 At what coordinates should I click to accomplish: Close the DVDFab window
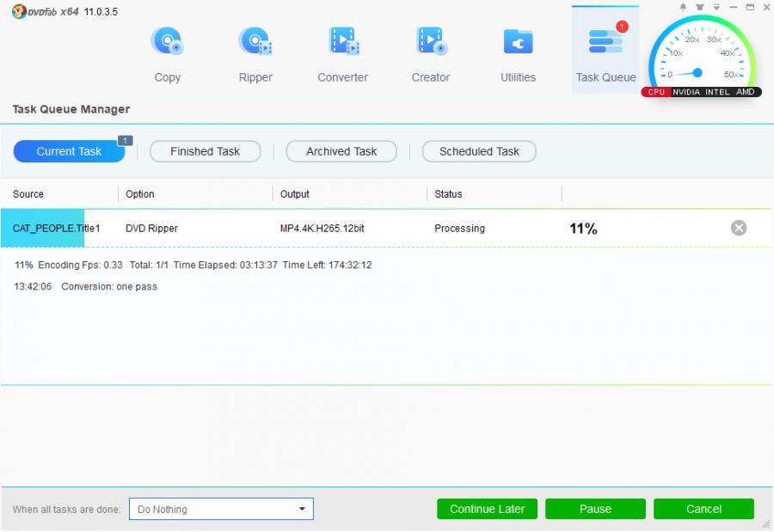tap(766, 7)
